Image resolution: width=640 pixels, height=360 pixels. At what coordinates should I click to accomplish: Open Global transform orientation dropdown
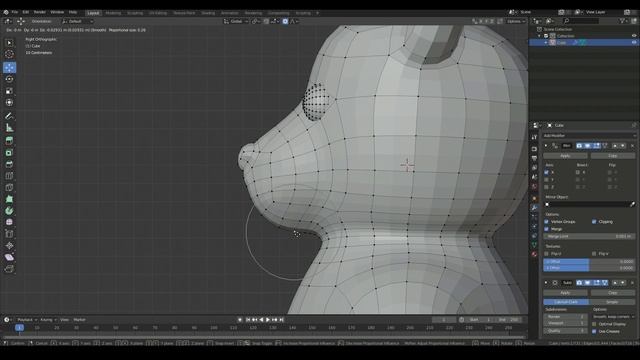point(236,21)
